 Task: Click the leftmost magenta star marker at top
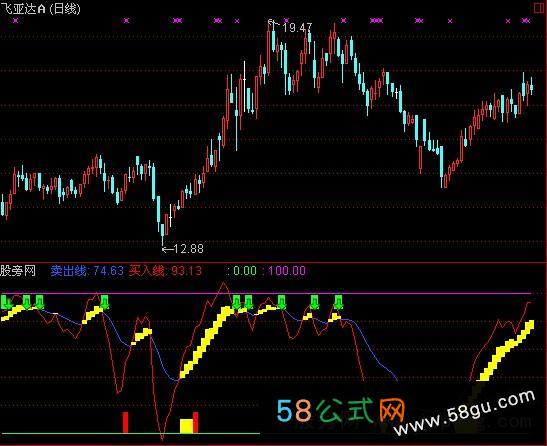tap(15, 21)
